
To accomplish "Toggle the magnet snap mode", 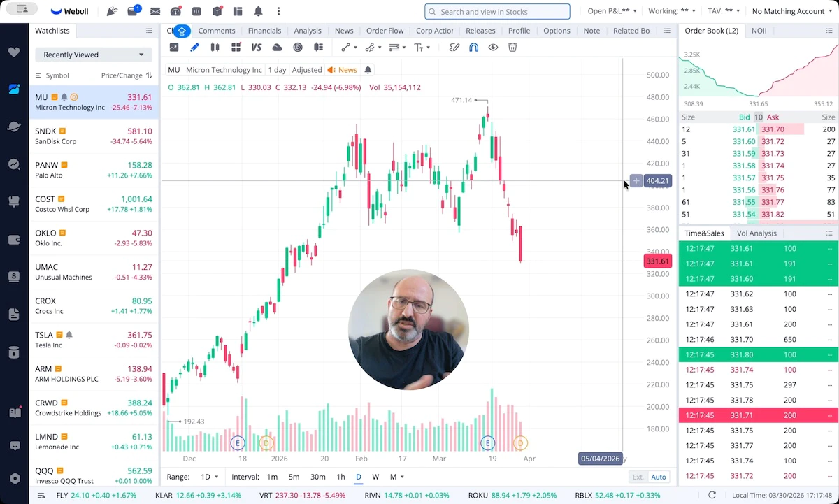I will [473, 48].
